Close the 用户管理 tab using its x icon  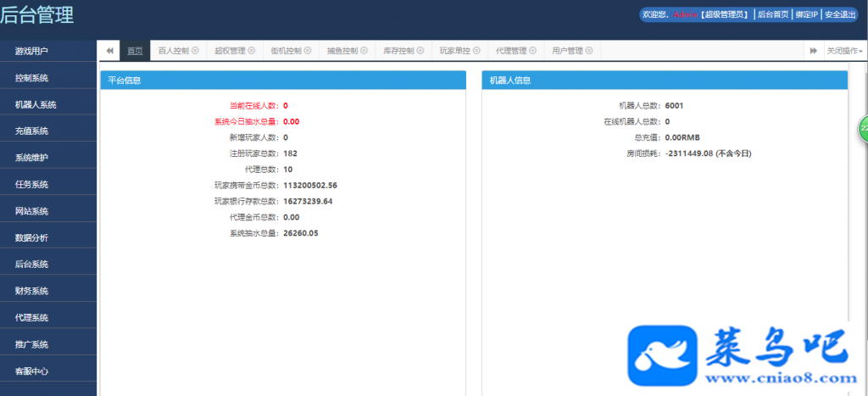tap(589, 50)
